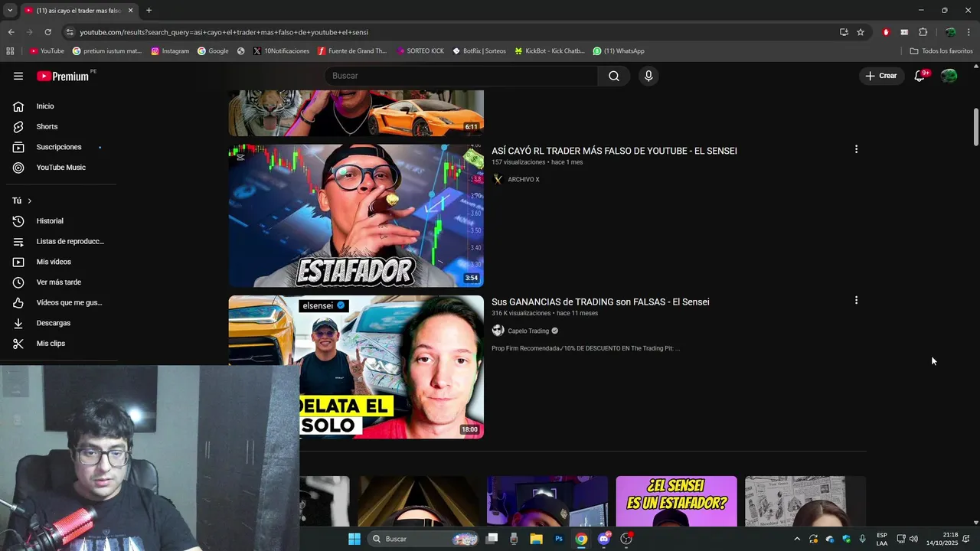Open the Windows Start menu

pos(354,539)
